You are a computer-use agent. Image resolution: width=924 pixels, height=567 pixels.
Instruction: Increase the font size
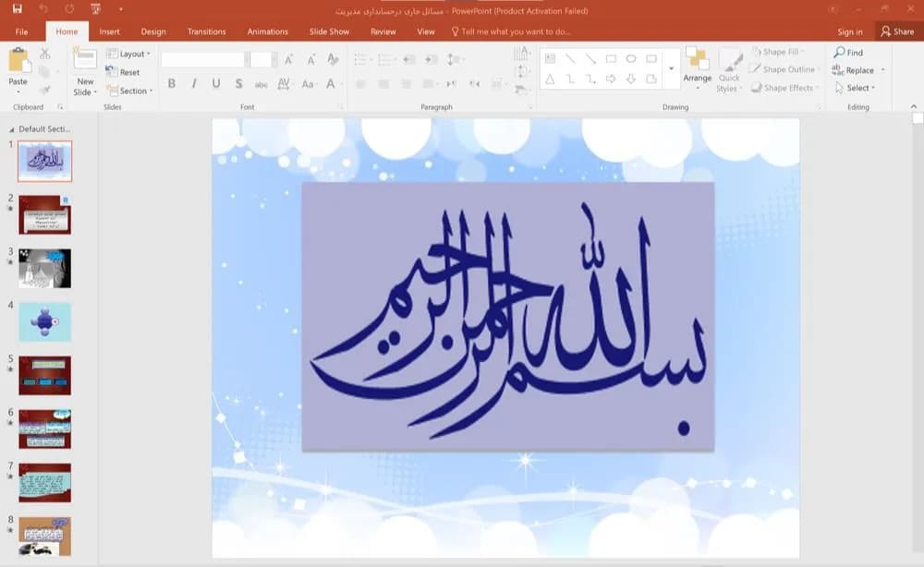pos(288,59)
